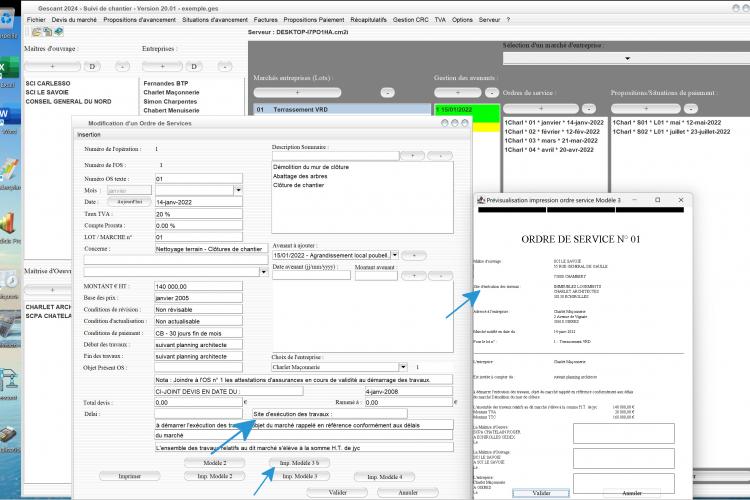
Task: Open the Options menu
Action: (462, 20)
